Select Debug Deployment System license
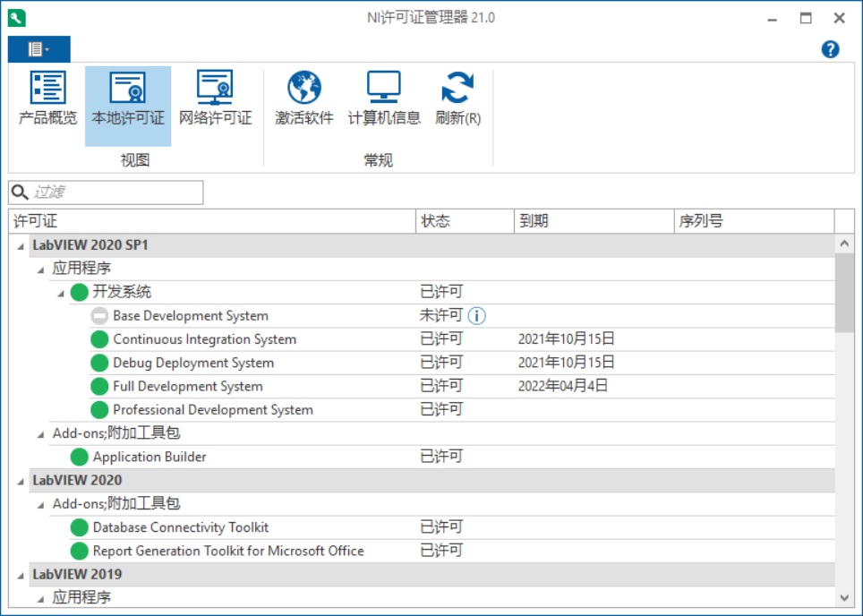863x616 pixels. point(462,364)
